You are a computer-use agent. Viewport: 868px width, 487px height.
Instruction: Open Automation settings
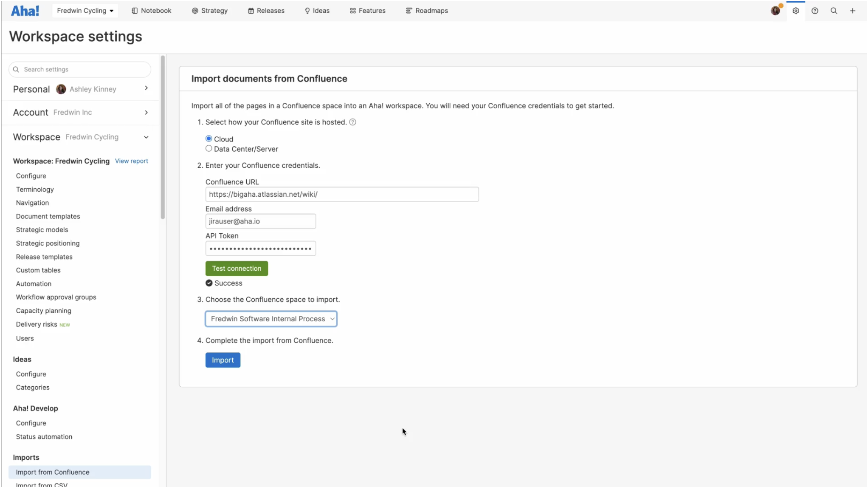pyautogui.click(x=34, y=284)
